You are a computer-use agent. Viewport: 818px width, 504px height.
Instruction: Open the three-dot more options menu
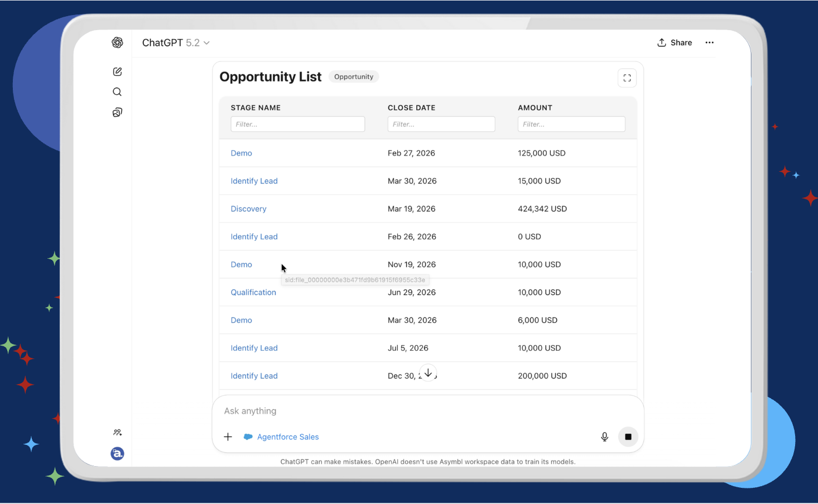[x=709, y=42]
